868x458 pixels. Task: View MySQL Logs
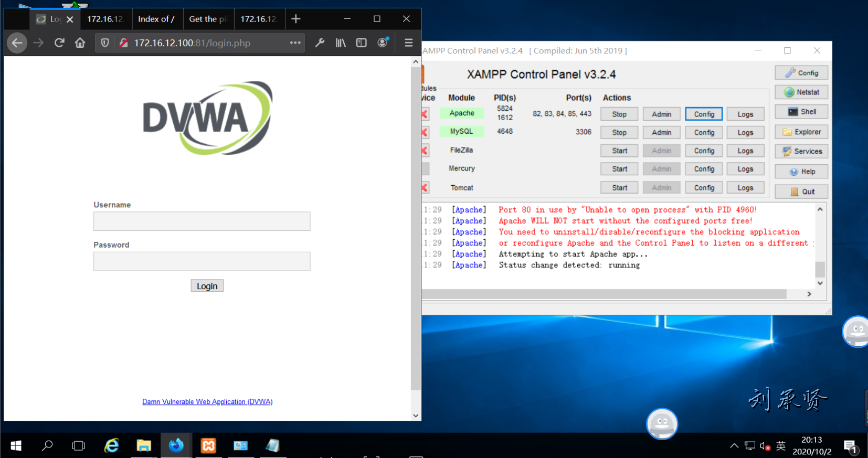point(746,133)
